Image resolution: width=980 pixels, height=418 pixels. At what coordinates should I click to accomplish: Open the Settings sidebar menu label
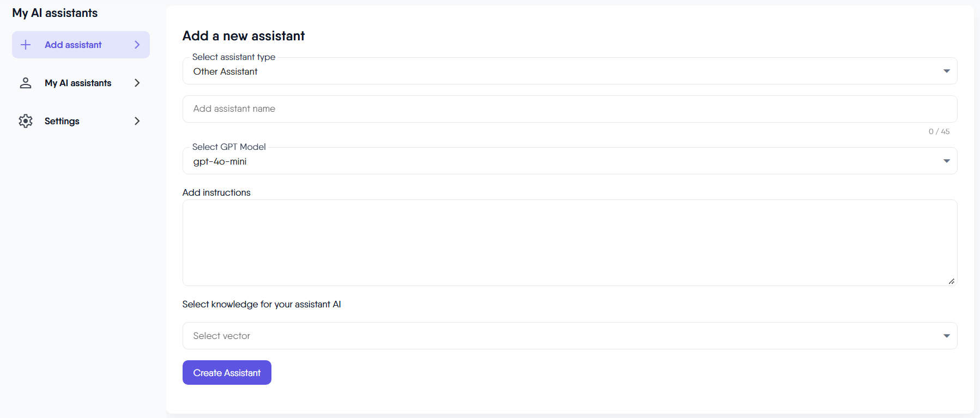(62, 121)
